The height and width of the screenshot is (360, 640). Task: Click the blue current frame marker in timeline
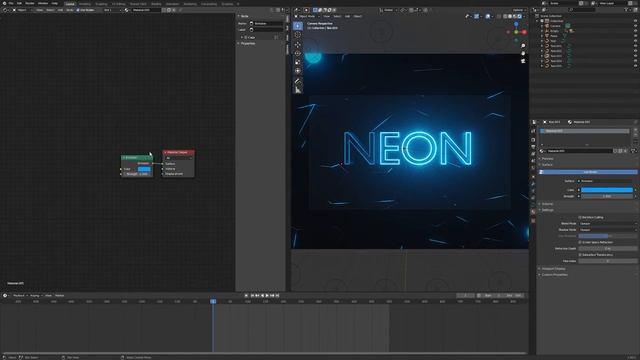click(213, 301)
